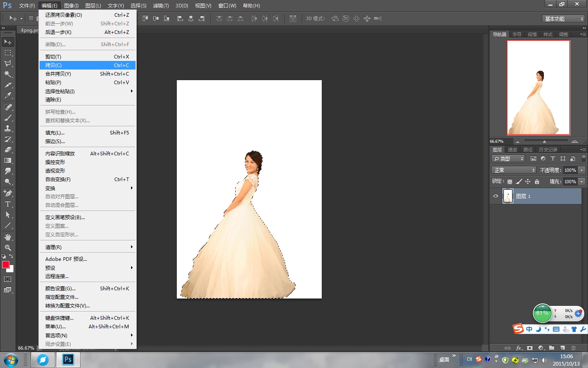Choose 填充 from the Edit menu
Viewport: 588px width, 368px height.
coord(88,133)
